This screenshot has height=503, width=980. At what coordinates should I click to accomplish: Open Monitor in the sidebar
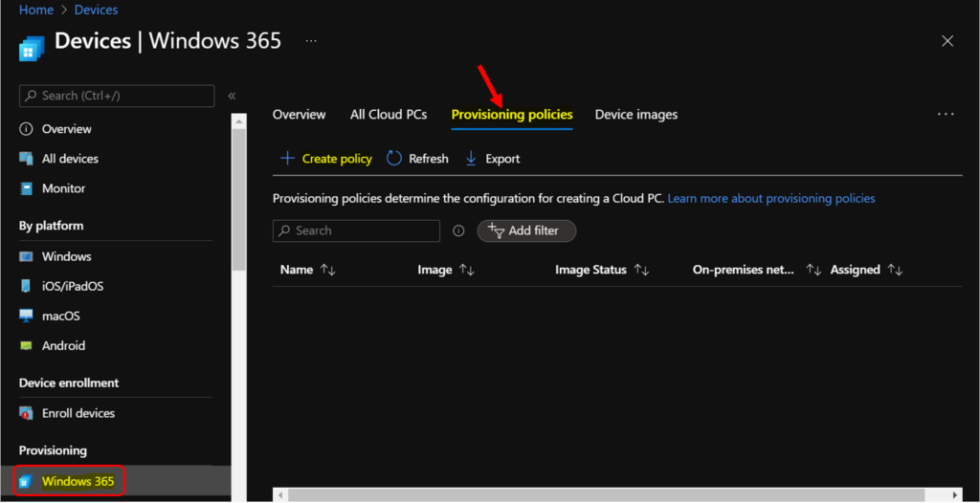coord(64,188)
